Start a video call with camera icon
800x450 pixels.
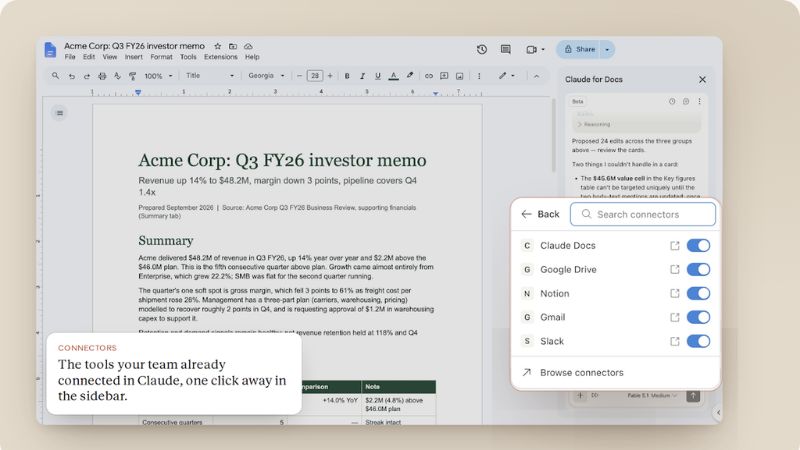[532, 49]
